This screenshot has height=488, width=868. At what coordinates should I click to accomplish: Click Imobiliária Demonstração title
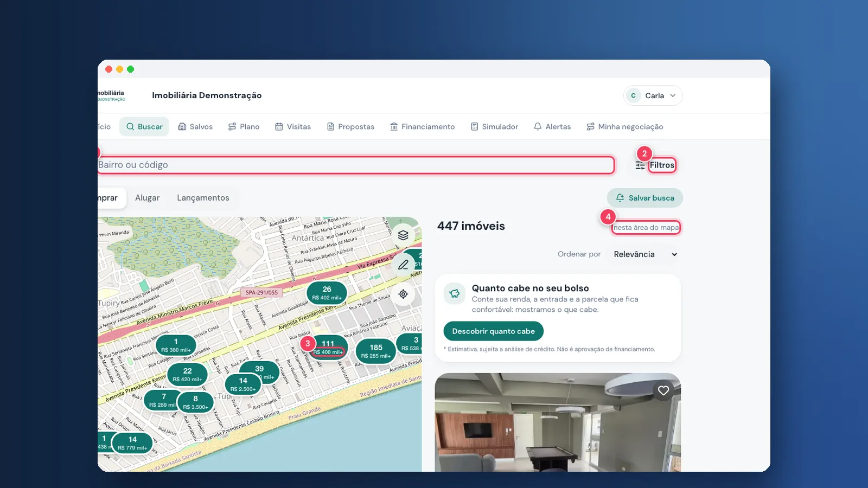tap(207, 95)
